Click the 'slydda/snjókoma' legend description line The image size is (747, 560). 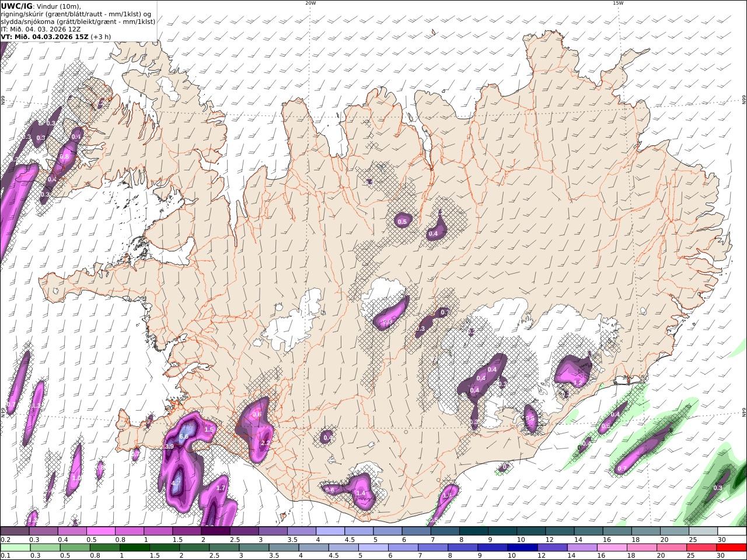tap(78, 22)
